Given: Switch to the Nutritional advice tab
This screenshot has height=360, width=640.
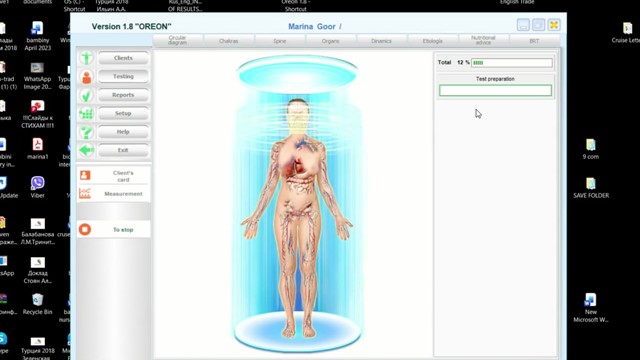Looking at the screenshot, I should (483, 40).
